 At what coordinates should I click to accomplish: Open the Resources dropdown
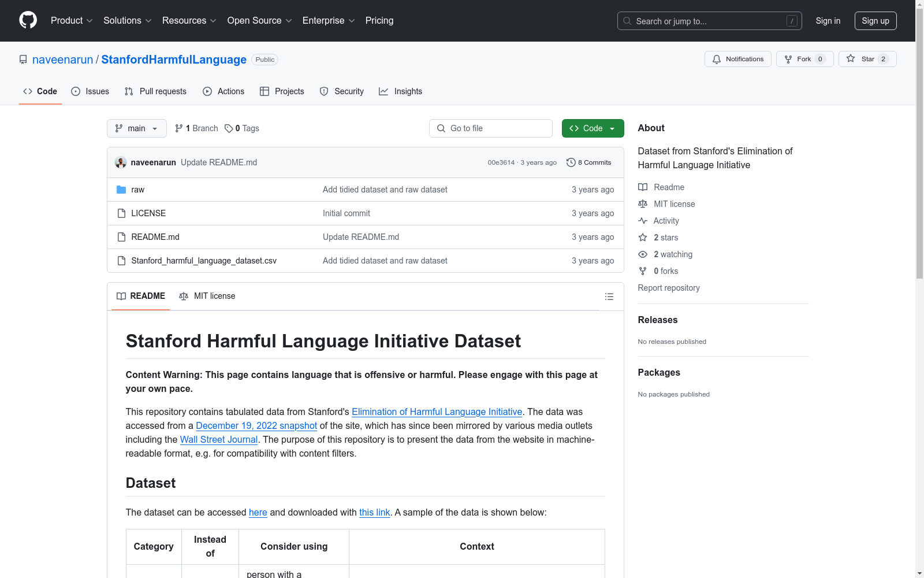(189, 21)
